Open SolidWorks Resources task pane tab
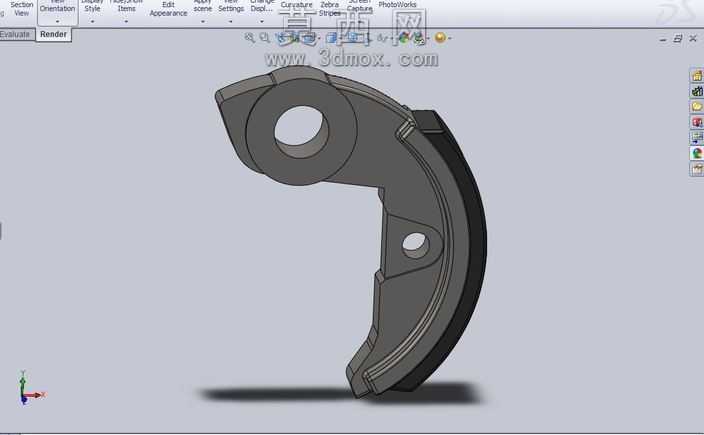This screenshot has height=435, width=704. pyautogui.click(x=697, y=75)
